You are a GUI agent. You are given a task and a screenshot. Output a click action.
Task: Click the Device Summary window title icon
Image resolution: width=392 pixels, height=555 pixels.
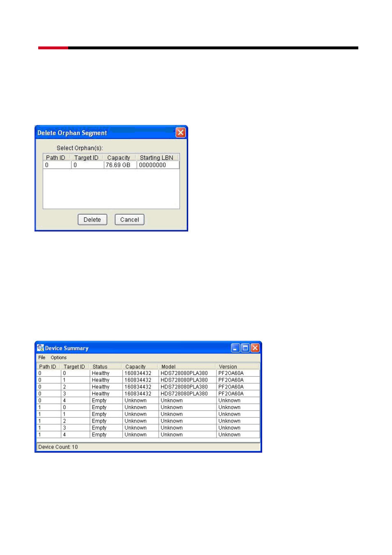tap(40, 348)
